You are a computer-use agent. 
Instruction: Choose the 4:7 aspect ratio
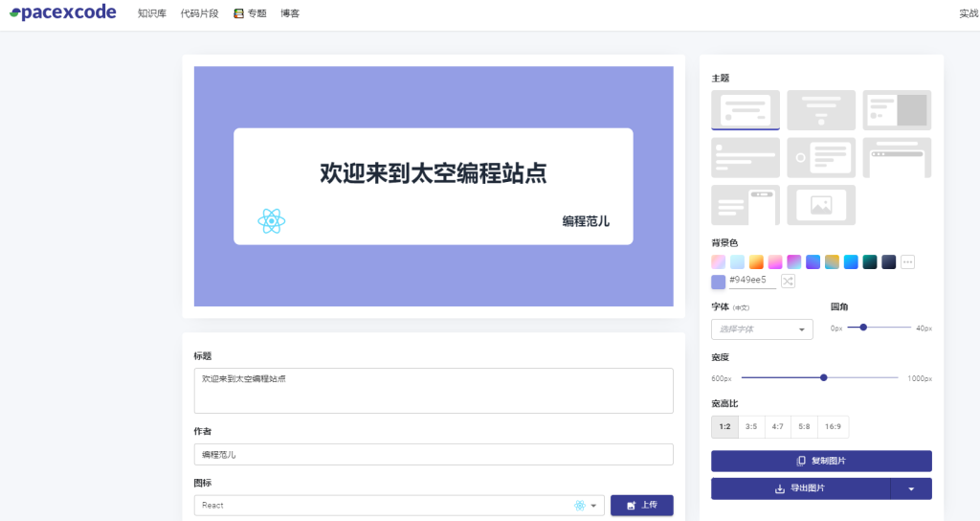(777, 426)
